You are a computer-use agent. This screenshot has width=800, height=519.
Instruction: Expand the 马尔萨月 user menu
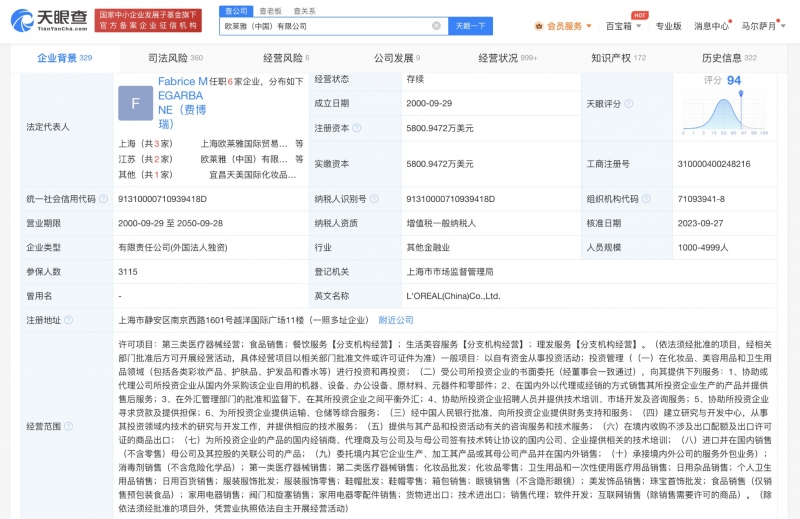click(x=763, y=26)
